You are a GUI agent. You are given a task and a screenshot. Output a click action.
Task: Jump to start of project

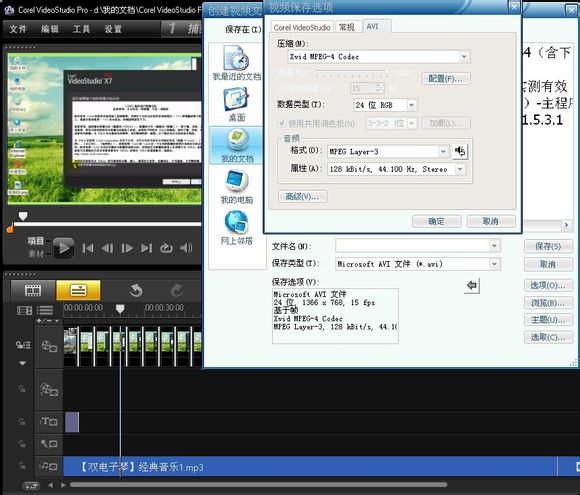click(x=88, y=248)
